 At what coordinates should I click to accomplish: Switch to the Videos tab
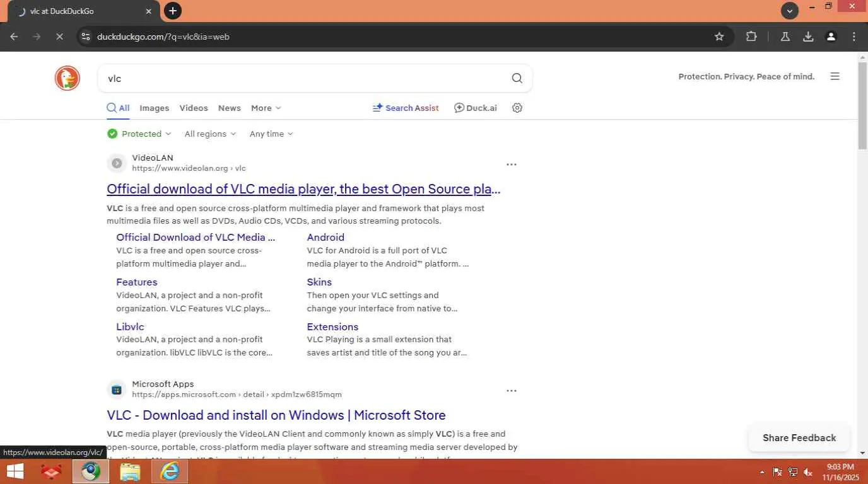coord(193,108)
